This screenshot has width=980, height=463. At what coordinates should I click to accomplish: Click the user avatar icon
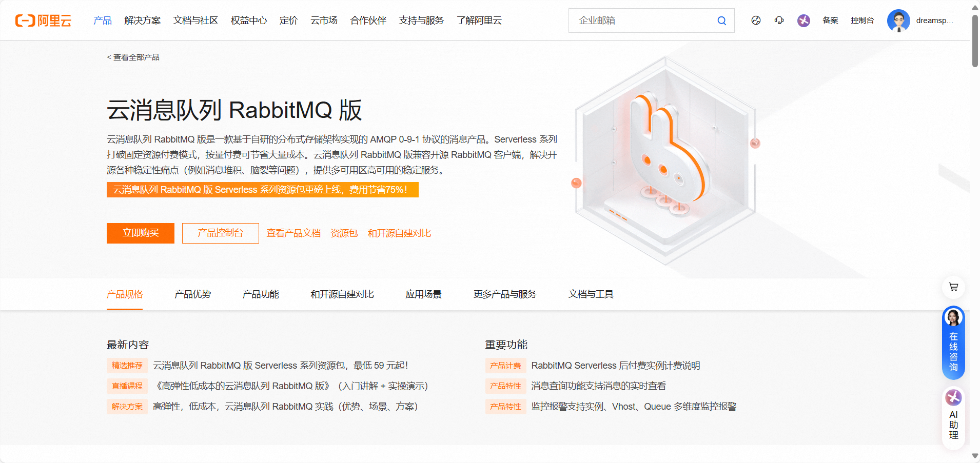point(898,21)
